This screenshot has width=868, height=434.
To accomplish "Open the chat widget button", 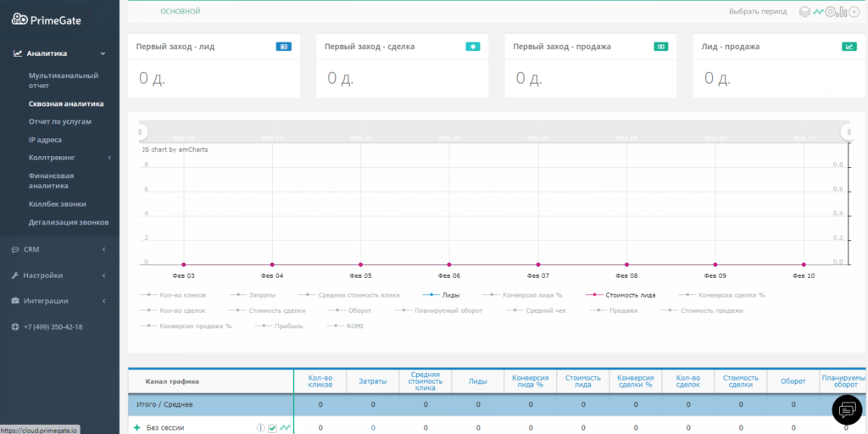I will [846, 410].
